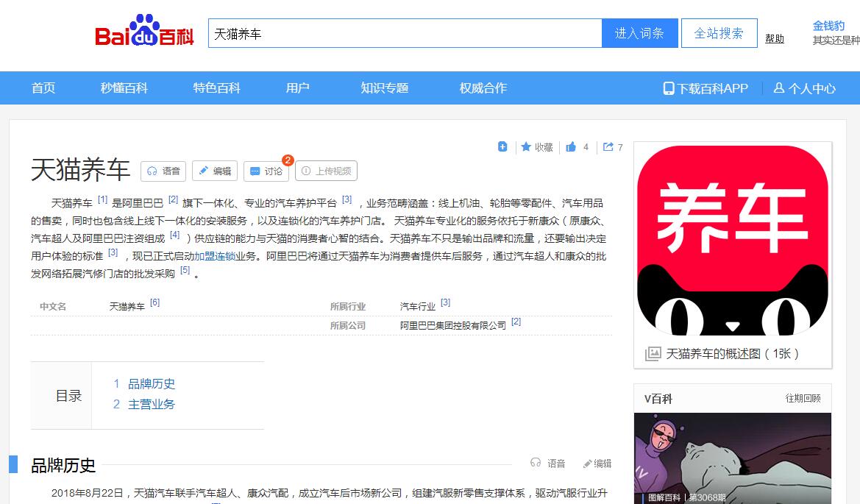The height and width of the screenshot is (504, 860).
Task: Click the 汽车行业 value
Action: [x=417, y=306]
